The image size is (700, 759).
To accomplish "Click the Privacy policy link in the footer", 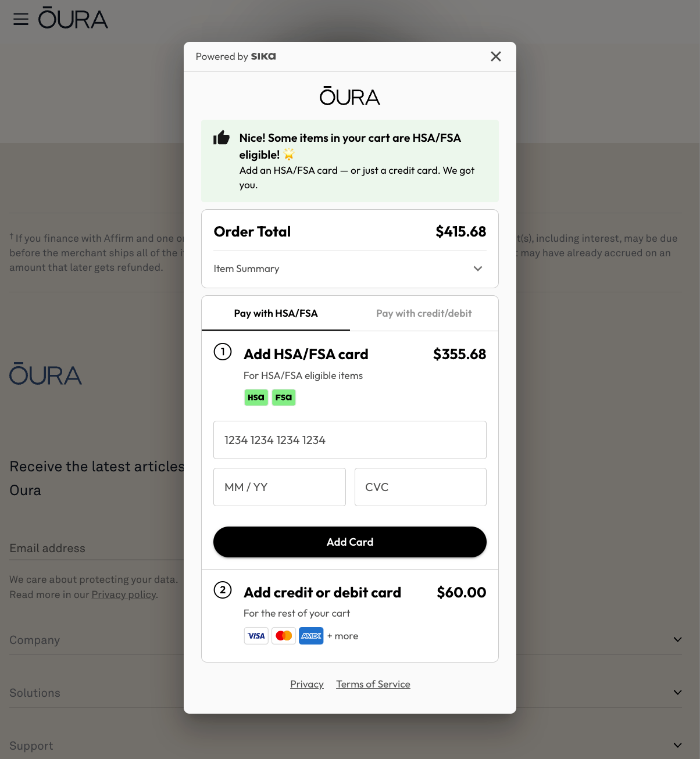I will point(123,594).
